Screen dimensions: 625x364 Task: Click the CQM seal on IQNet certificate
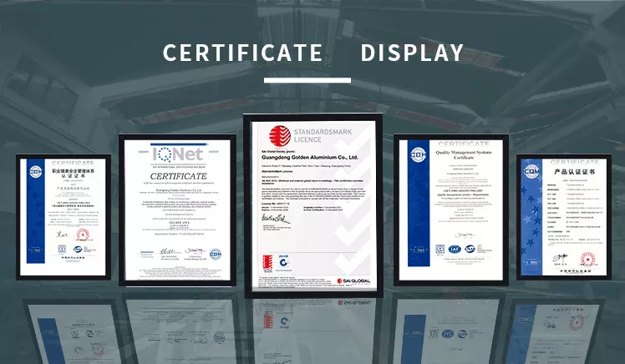pyautogui.click(x=216, y=254)
